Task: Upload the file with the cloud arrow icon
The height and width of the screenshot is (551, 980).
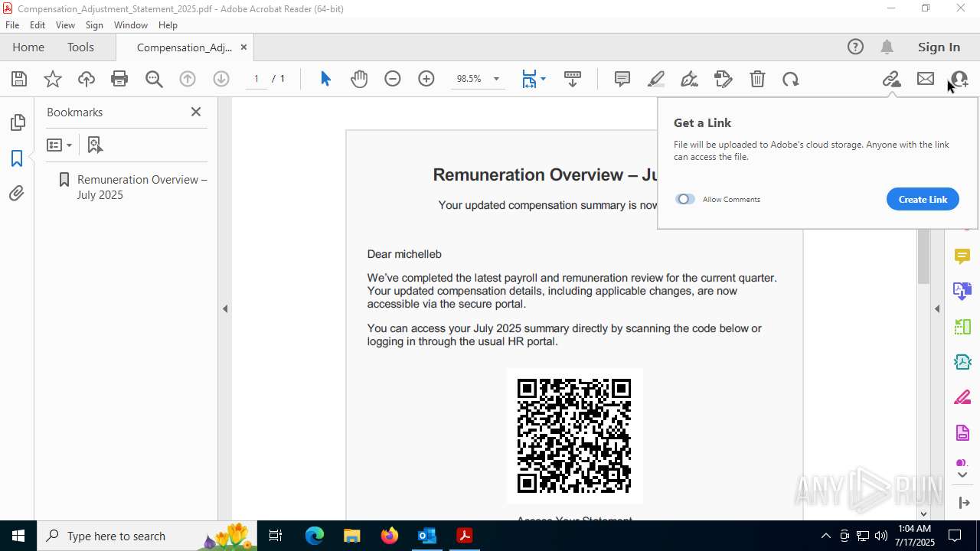Action: (x=87, y=79)
